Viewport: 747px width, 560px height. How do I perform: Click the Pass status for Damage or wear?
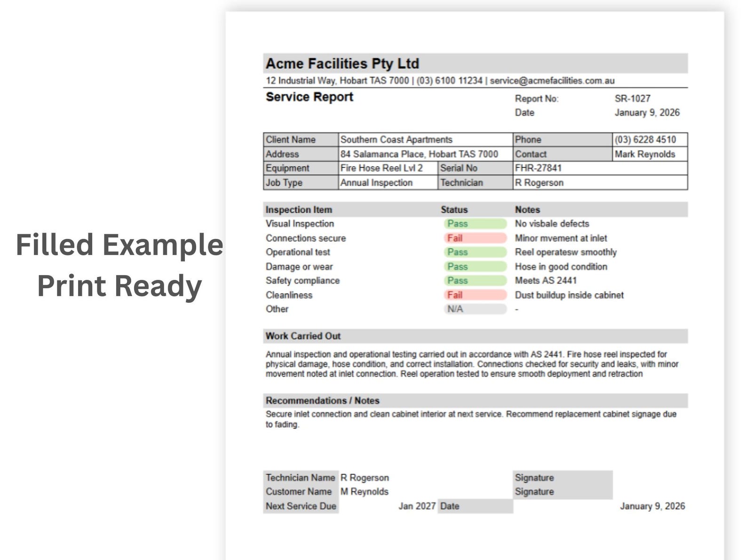tap(475, 267)
